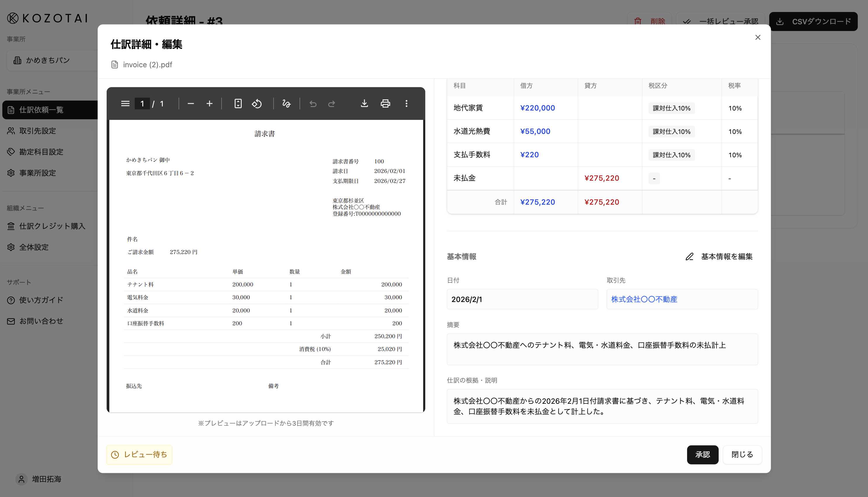Print the invoice document
Viewport: 868px width, 497px height.
[x=385, y=103]
